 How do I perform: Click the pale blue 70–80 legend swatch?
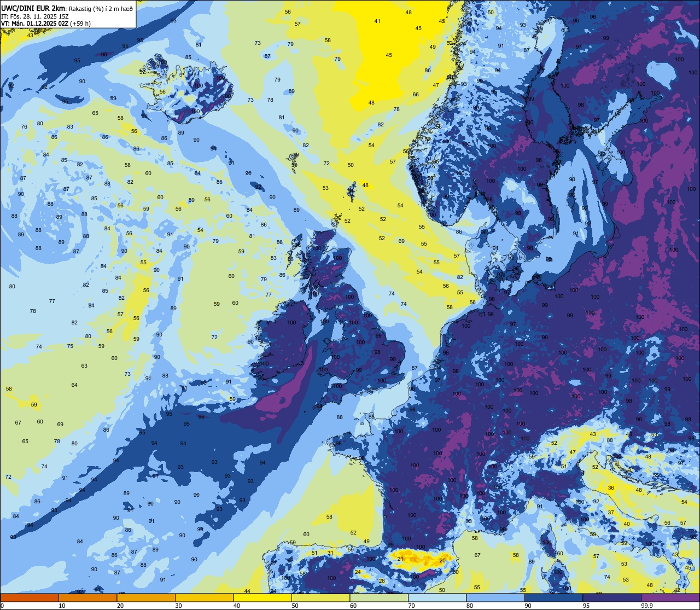click(x=437, y=598)
